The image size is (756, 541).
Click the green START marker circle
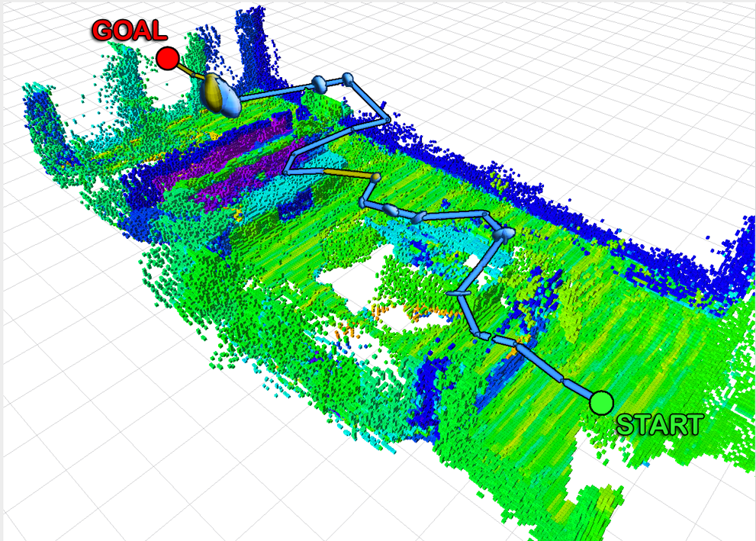[x=601, y=403]
